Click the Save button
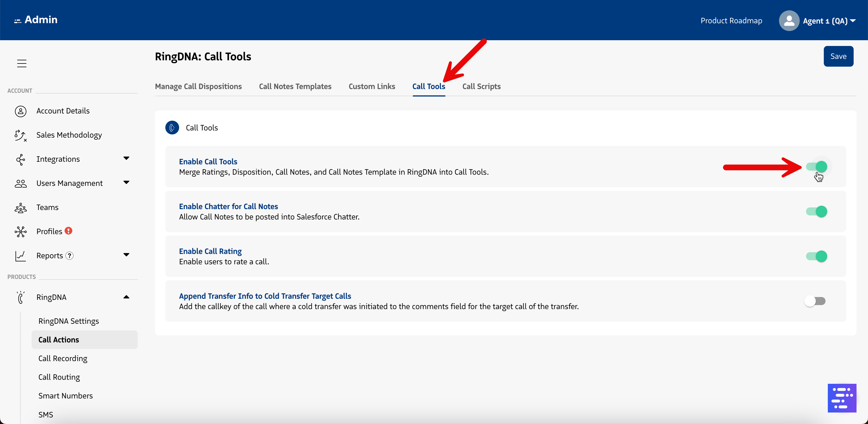Image resolution: width=868 pixels, height=424 pixels. (838, 56)
